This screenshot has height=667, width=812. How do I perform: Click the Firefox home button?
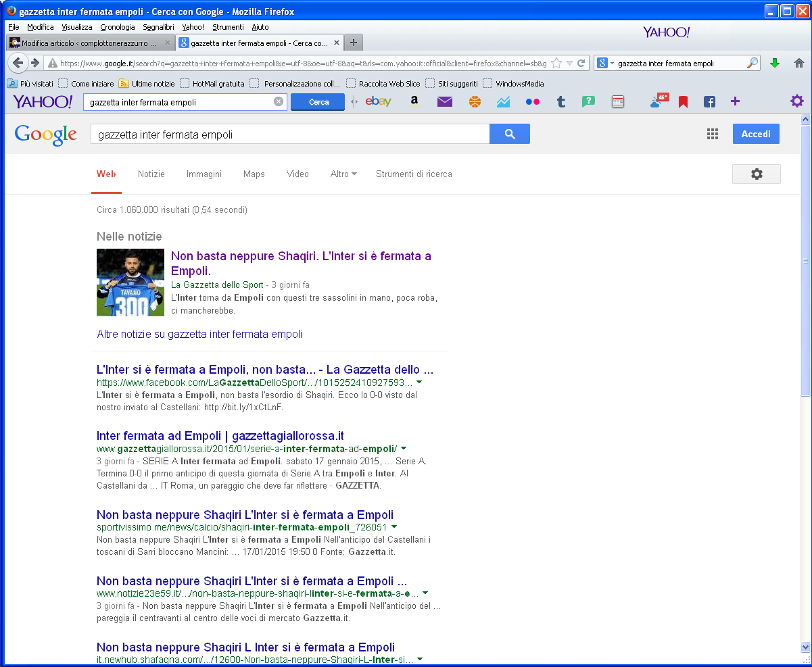(798, 63)
